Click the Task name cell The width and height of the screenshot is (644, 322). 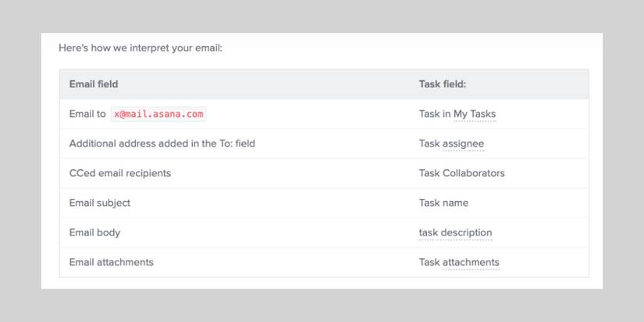point(443,203)
